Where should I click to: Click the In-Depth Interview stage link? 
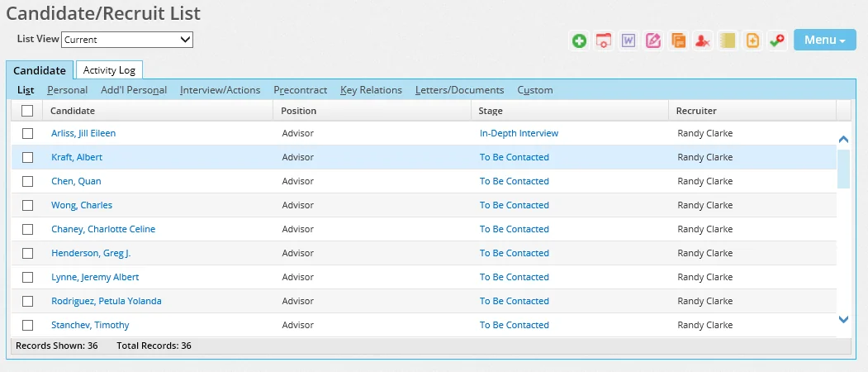pyautogui.click(x=519, y=133)
